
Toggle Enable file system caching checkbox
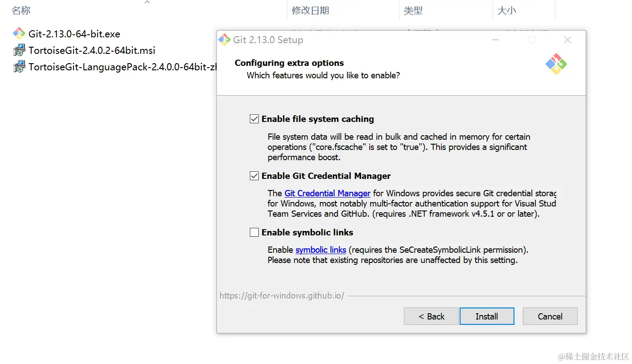coord(254,119)
